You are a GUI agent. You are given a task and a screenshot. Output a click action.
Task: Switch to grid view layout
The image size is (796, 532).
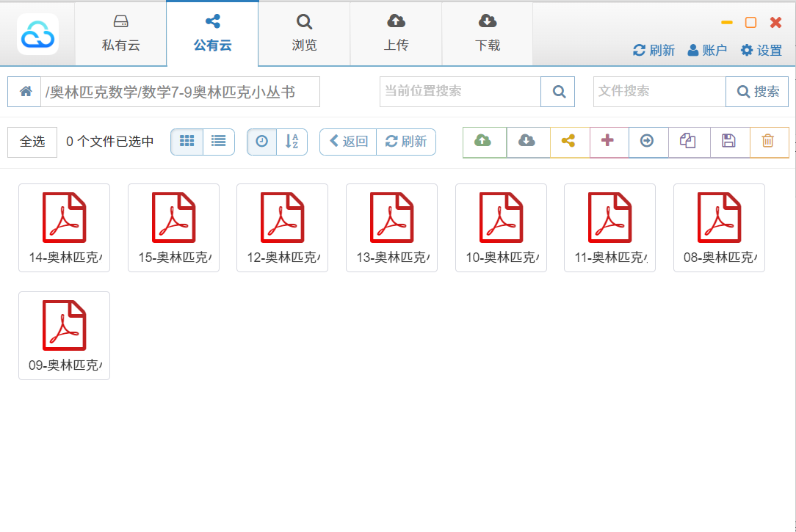tap(187, 142)
